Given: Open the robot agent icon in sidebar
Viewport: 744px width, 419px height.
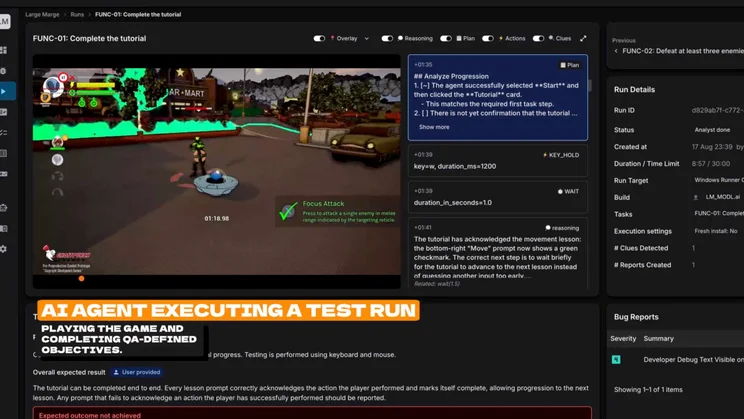Looking at the screenshot, I should [4, 207].
